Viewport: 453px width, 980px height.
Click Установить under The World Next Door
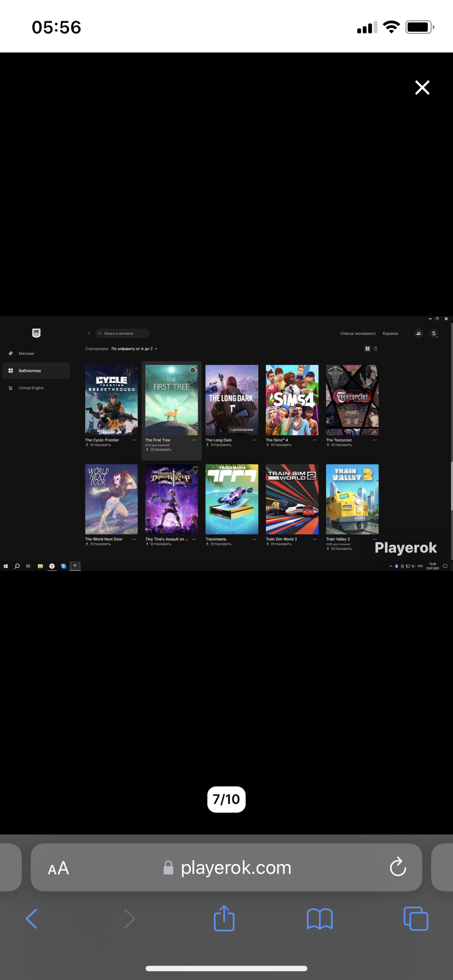(98, 544)
